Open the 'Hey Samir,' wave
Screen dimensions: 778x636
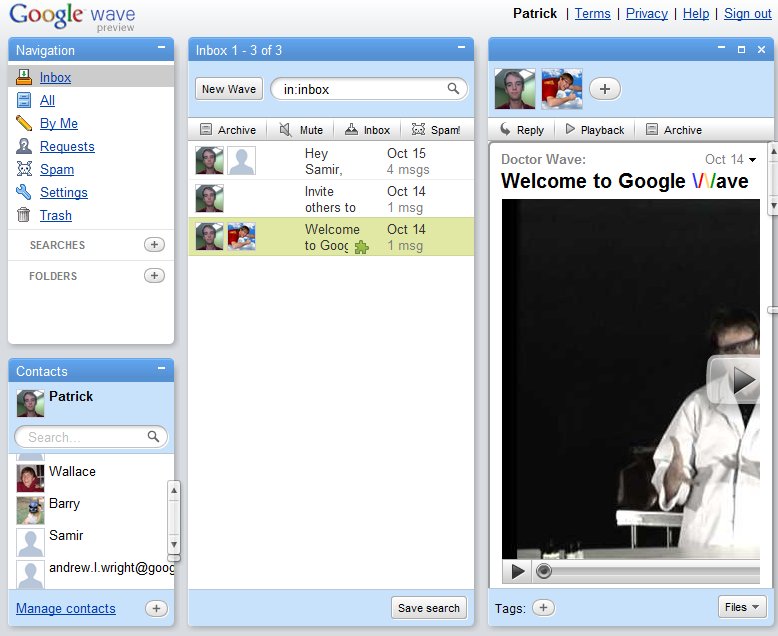tap(331, 161)
